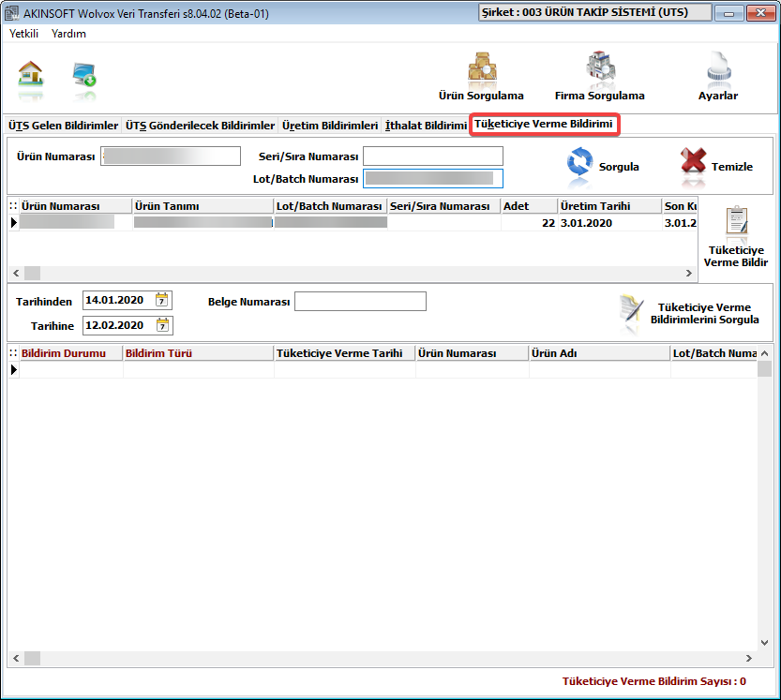Open the Yetkili menu
The image size is (781, 700).
click(23, 34)
